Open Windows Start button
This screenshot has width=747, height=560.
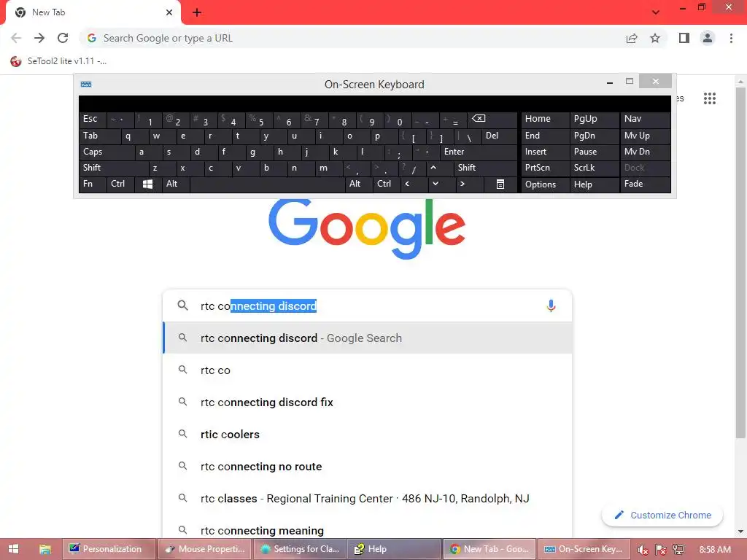13,549
